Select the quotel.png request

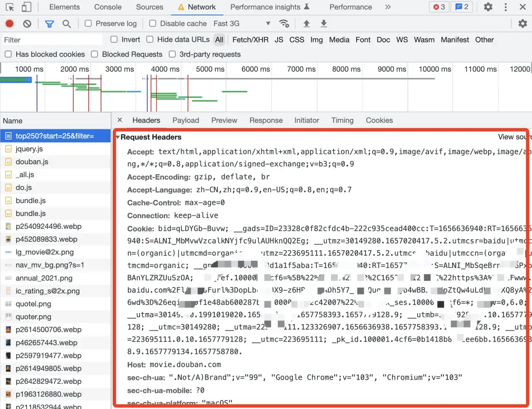[55, 304]
